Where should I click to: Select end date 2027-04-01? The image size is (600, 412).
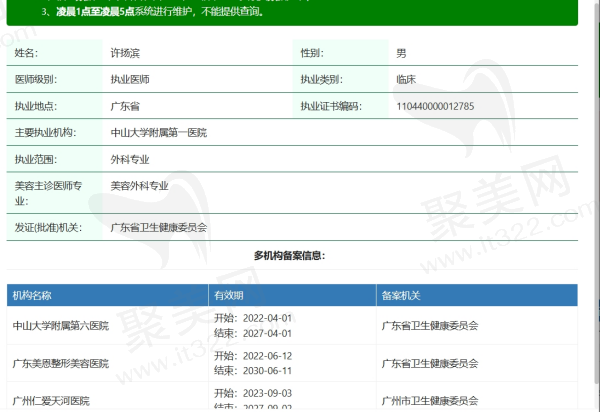(x=267, y=333)
